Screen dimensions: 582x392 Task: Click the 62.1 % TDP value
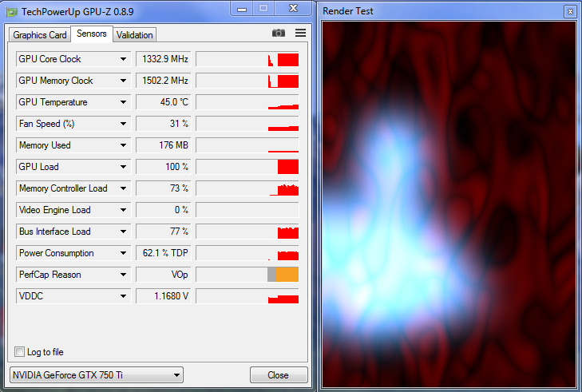(x=164, y=253)
